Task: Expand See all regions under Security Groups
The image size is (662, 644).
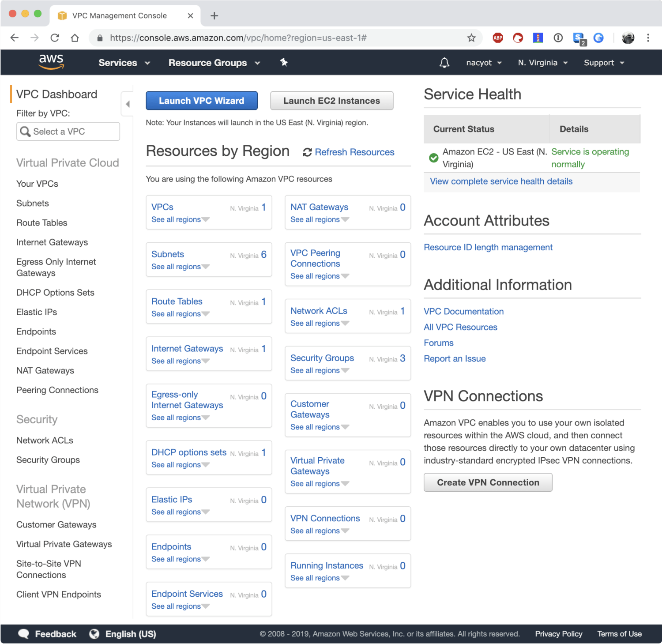Action: click(x=320, y=370)
